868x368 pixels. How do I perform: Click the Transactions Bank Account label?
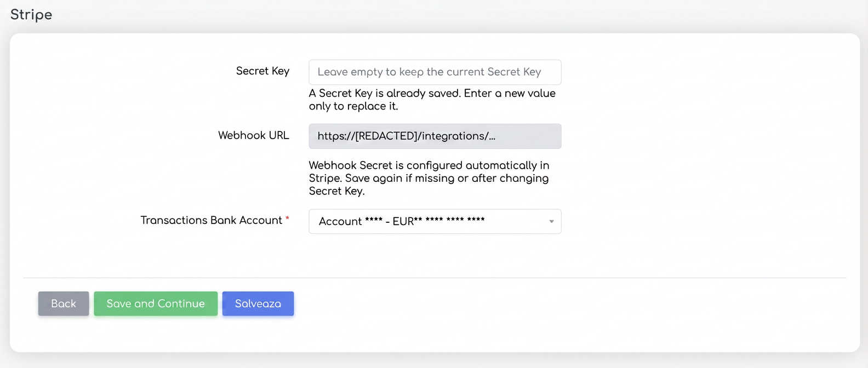pos(212,220)
